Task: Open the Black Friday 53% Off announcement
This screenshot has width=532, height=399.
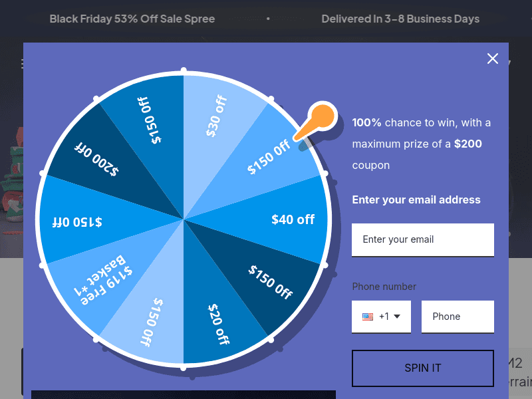Action: pos(132,19)
